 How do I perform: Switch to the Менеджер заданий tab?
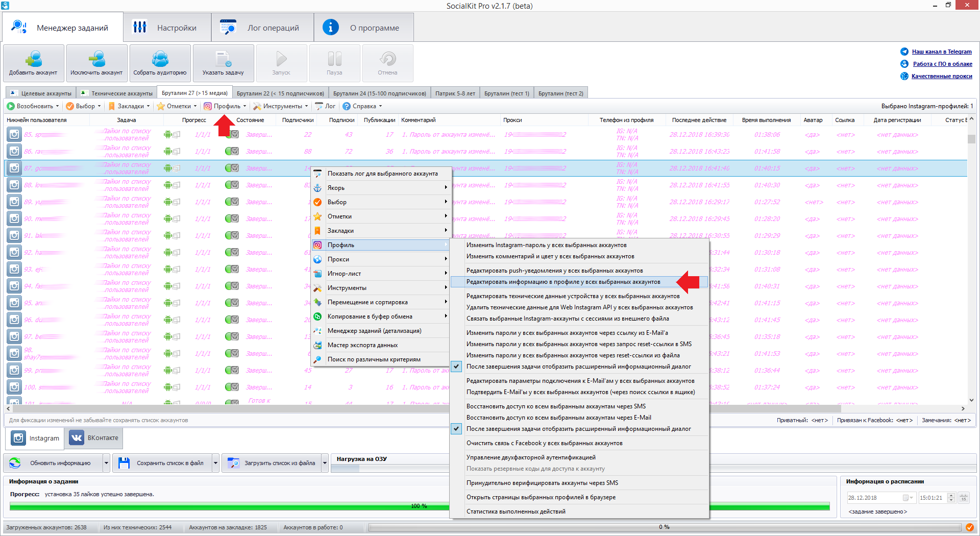coord(62,28)
